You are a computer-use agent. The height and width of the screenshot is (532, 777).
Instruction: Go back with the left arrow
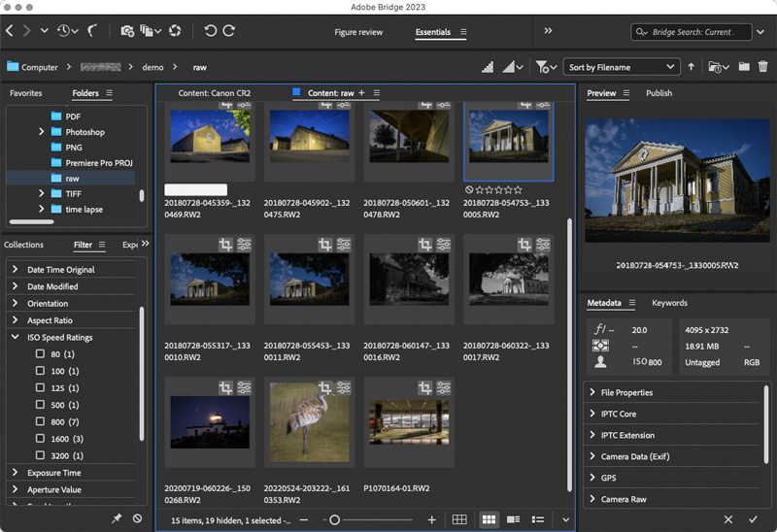coord(10,31)
